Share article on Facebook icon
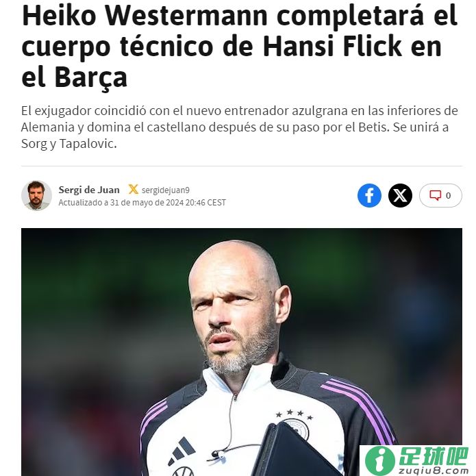 click(369, 195)
